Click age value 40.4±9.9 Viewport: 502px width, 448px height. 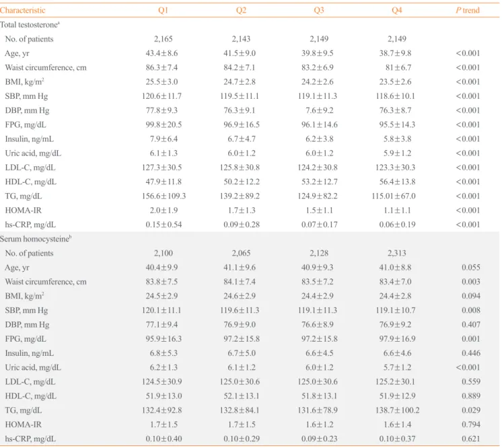162,268
